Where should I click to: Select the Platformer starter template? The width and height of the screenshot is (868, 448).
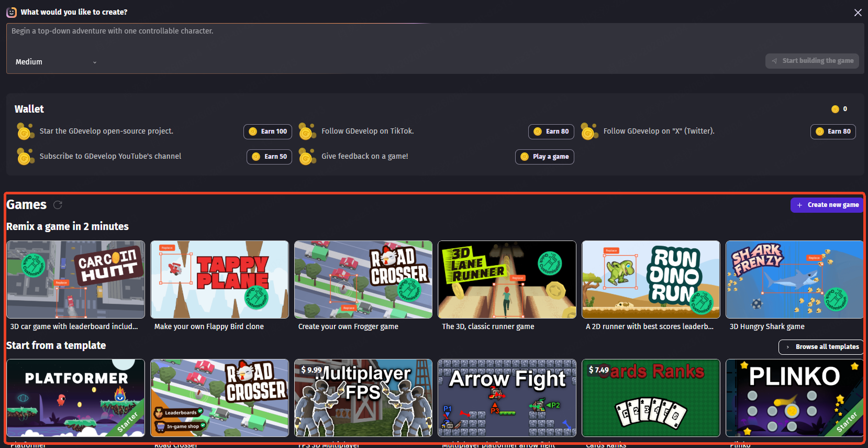(76, 398)
